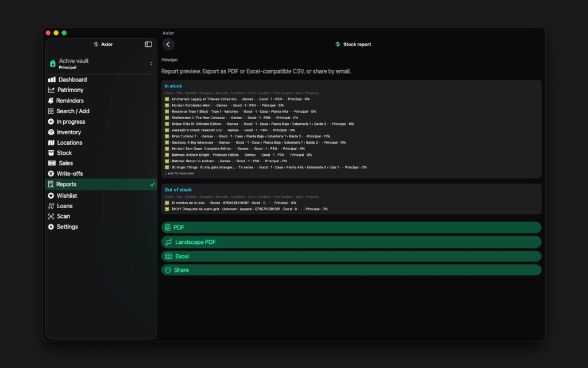The image size is (588, 368).
Task: Click the El nombre de la rosa cover thumbnail
Action: [167, 203]
